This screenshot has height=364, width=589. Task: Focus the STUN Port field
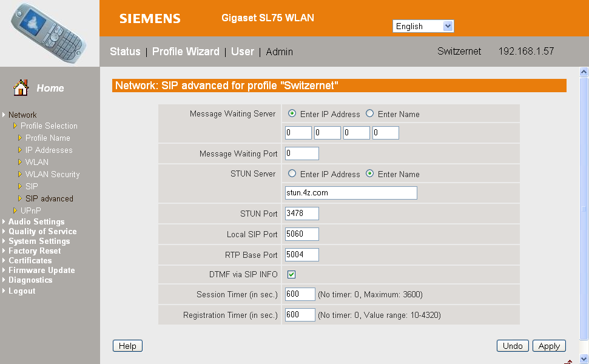pos(302,214)
